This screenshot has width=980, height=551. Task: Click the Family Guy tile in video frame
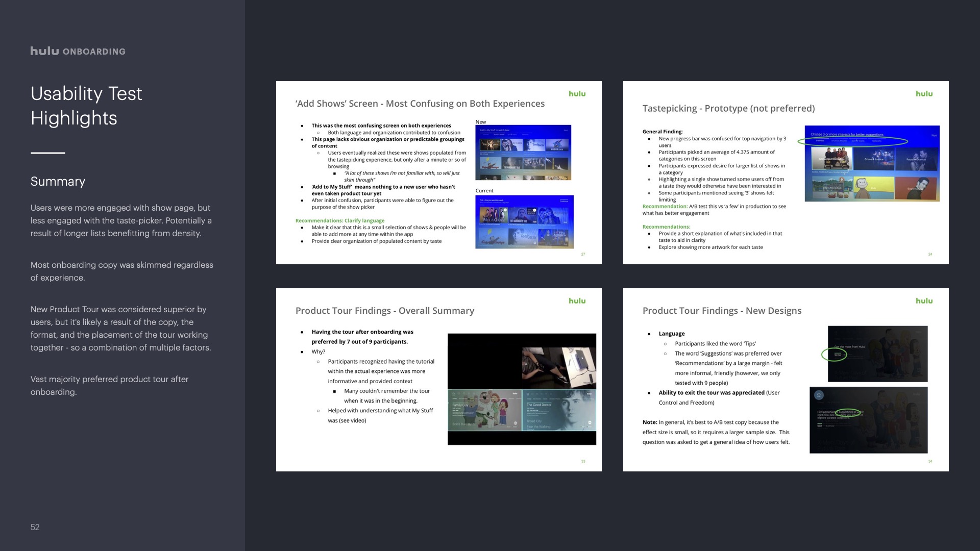[x=484, y=410]
